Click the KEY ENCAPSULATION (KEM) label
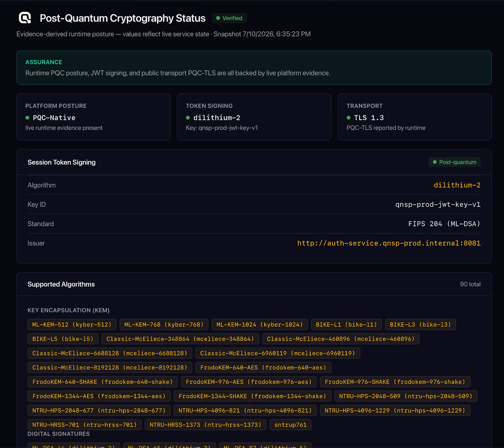 [x=68, y=310]
